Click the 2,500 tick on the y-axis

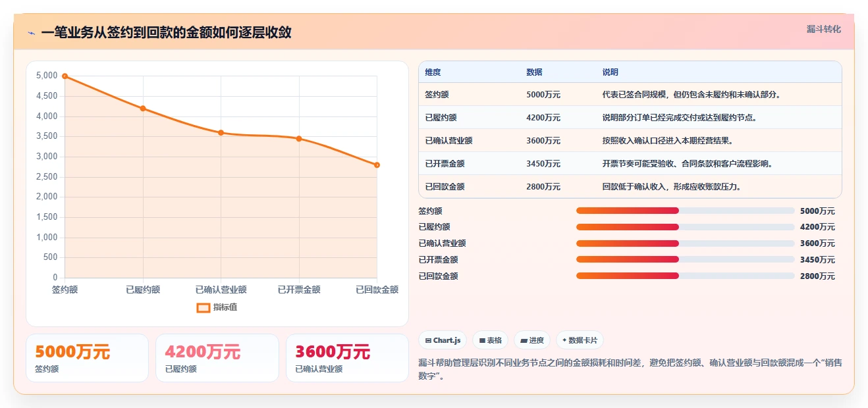(x=47, y=176)
